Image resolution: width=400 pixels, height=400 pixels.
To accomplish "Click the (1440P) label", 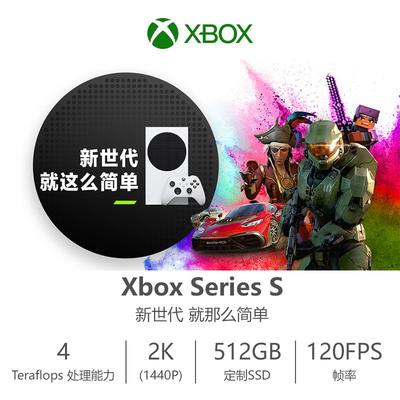I will (161, 376).
